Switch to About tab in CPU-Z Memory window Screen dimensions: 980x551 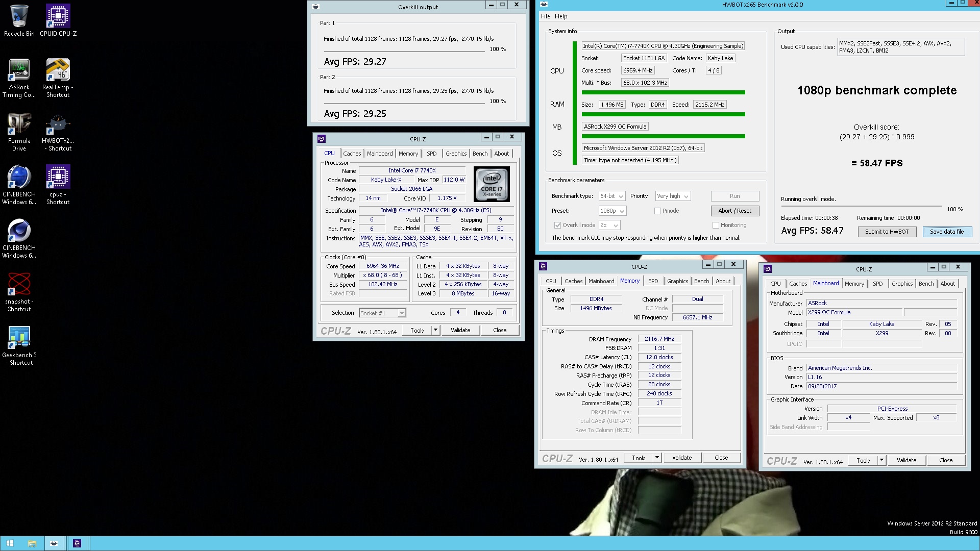pos(723,281)
